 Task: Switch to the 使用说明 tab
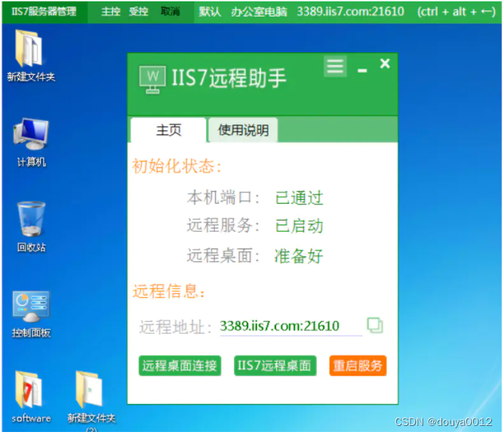[x=243, y=130]
